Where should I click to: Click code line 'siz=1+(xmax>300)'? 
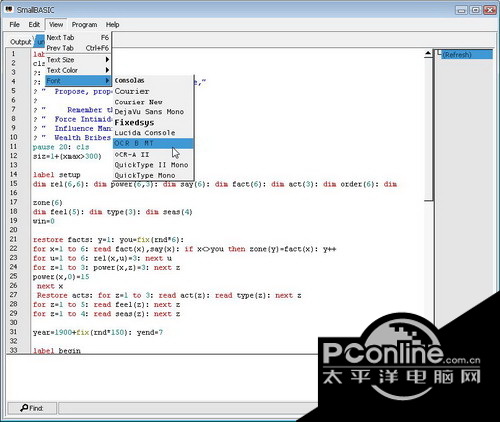point(67,156)
